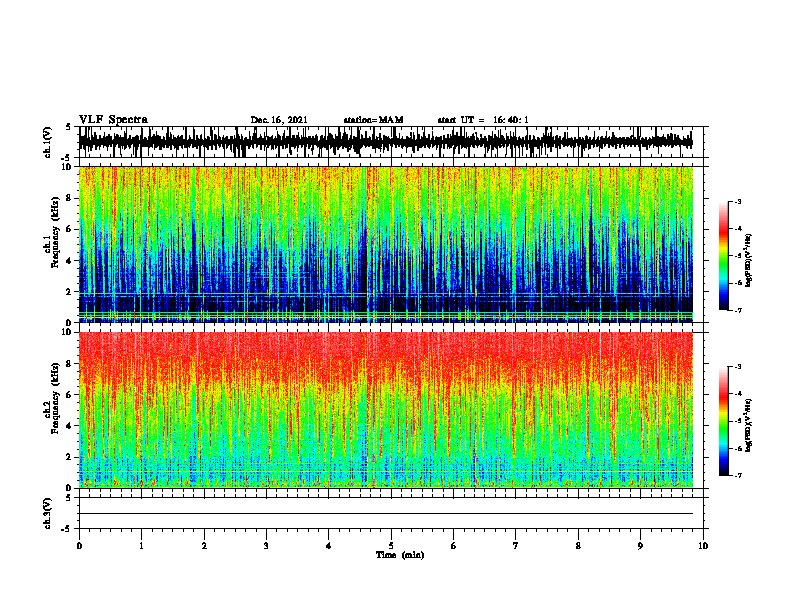Click tick '2' on the Time axis
This screenshot has height=612, width=792.
point(204,546)
